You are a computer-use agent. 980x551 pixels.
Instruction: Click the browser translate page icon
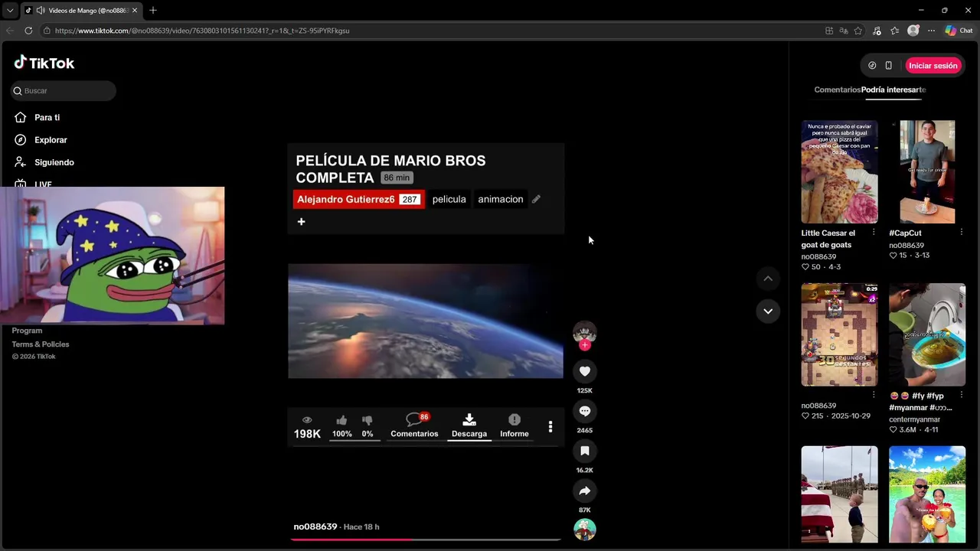coord(844,31)
